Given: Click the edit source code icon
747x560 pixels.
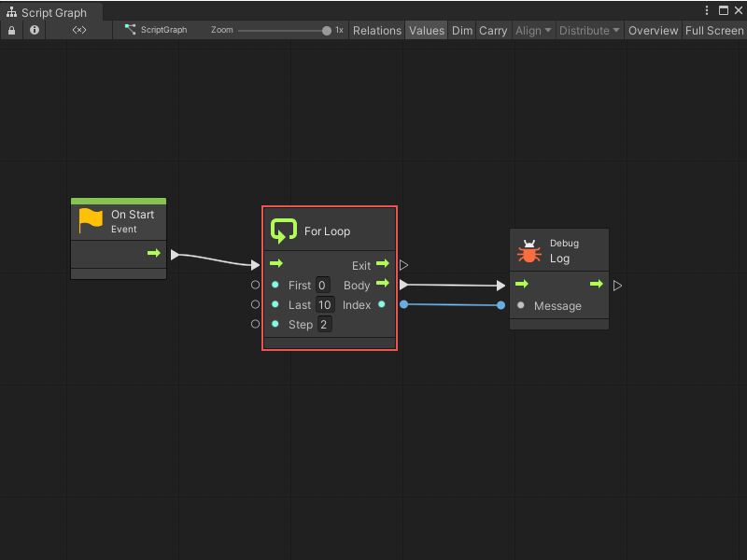Looking at the screenshot, I should [x=78, y=30].
